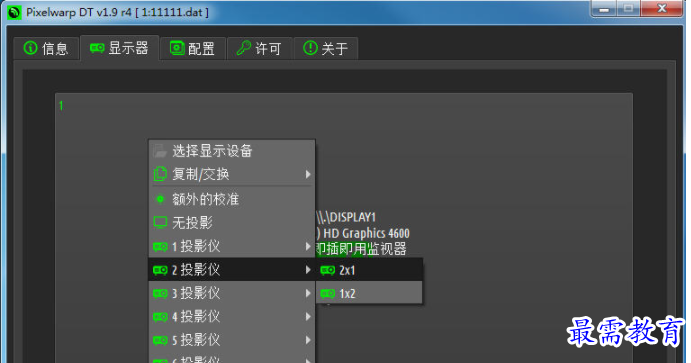Choose 额外的校准 menu entry

pos(232,199)
